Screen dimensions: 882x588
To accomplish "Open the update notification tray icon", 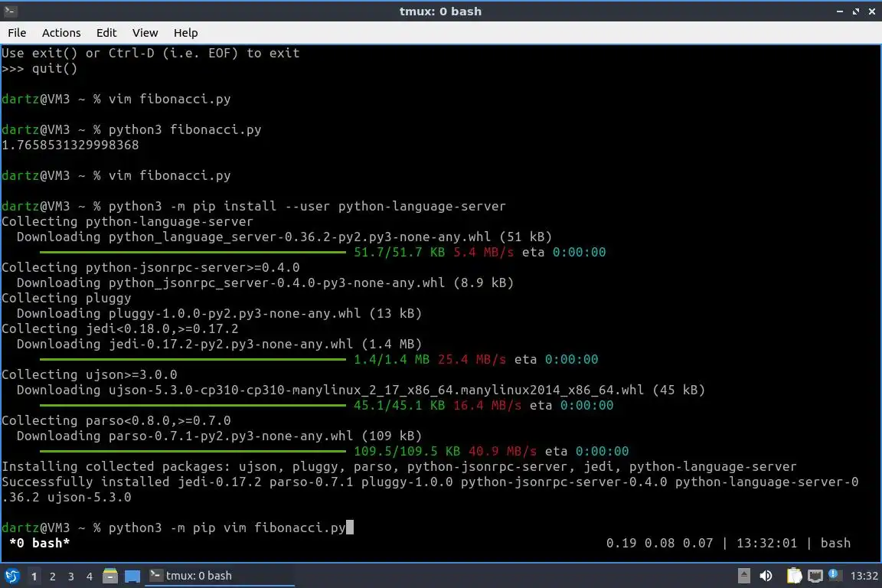I will click(835, 574).
